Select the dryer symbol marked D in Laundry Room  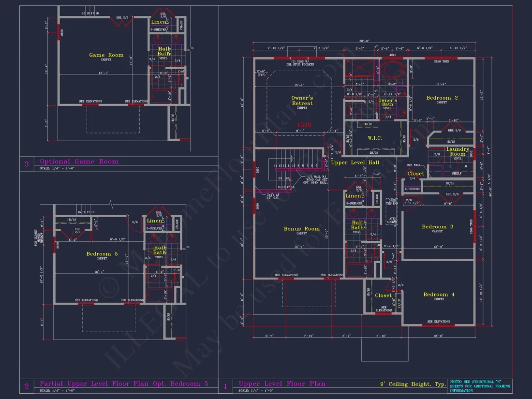[450, 166]
